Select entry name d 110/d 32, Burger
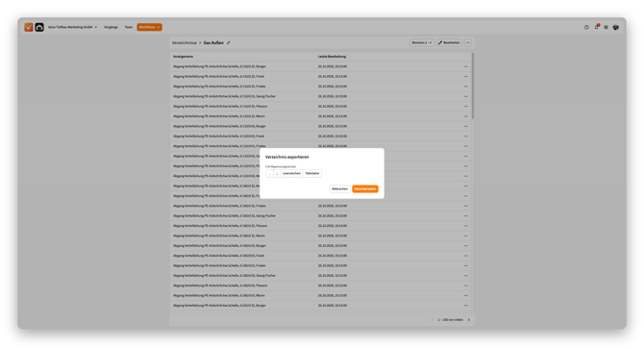The width and height of the screenshot is (644, 349). [219, 66]
